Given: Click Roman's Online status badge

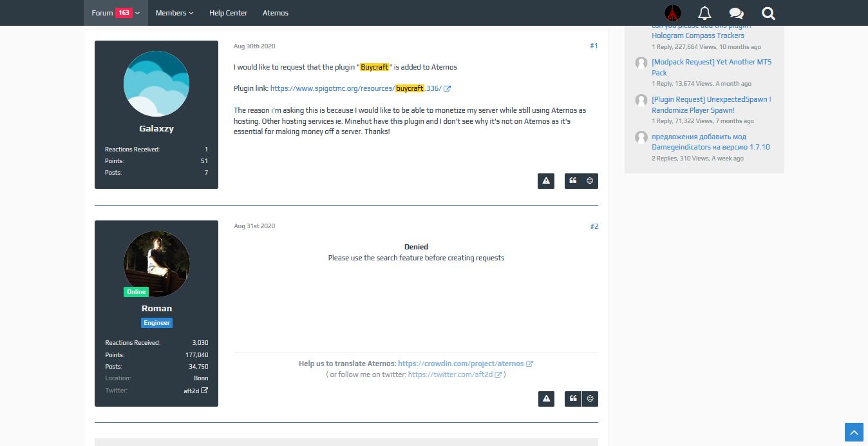Looking at the screenshot, I should [136, 292].
